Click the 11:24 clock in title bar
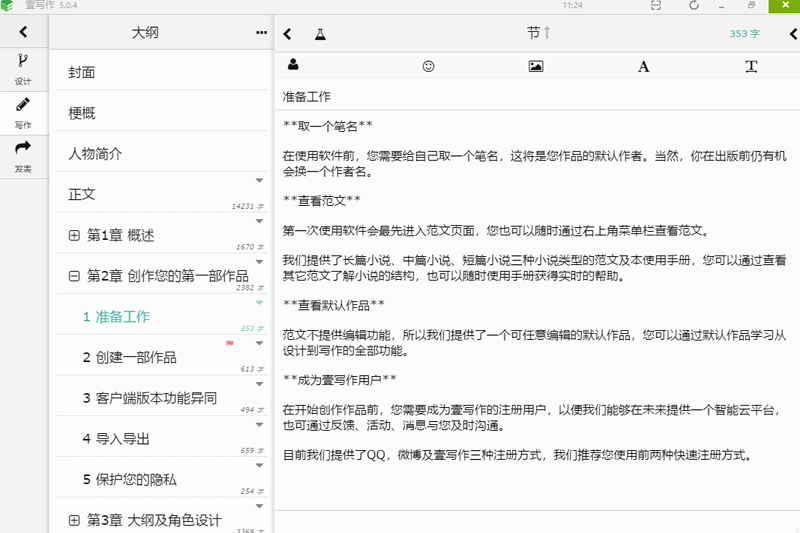This screenshot has width=800, height=533. [572, 5]
